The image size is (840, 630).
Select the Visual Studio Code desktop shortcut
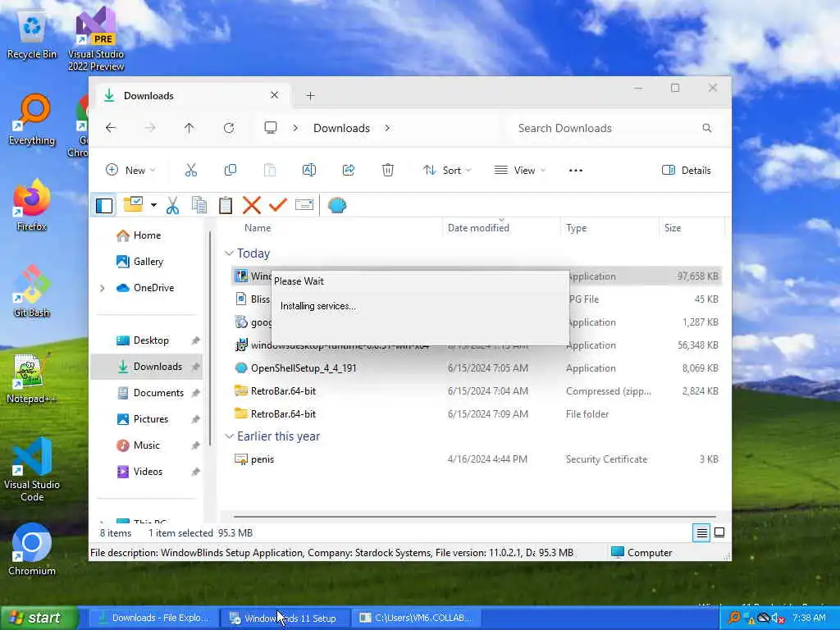click(32, 470)
